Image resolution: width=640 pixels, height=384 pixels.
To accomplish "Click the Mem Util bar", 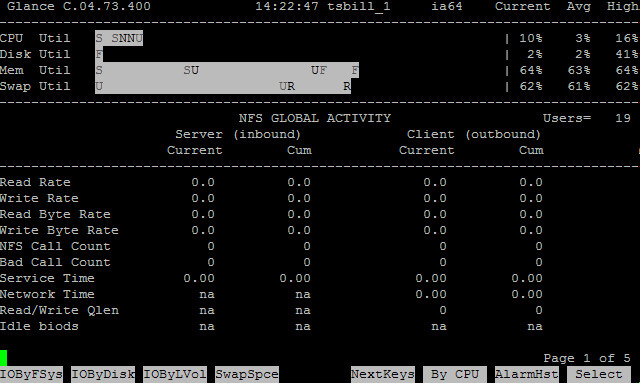I will pyautogui.click(x=227, y=70).
